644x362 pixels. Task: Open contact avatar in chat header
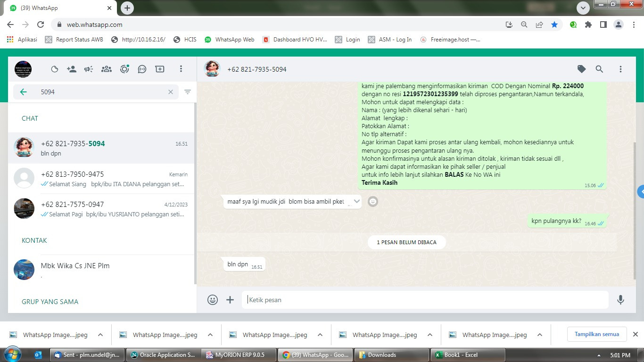212,69
